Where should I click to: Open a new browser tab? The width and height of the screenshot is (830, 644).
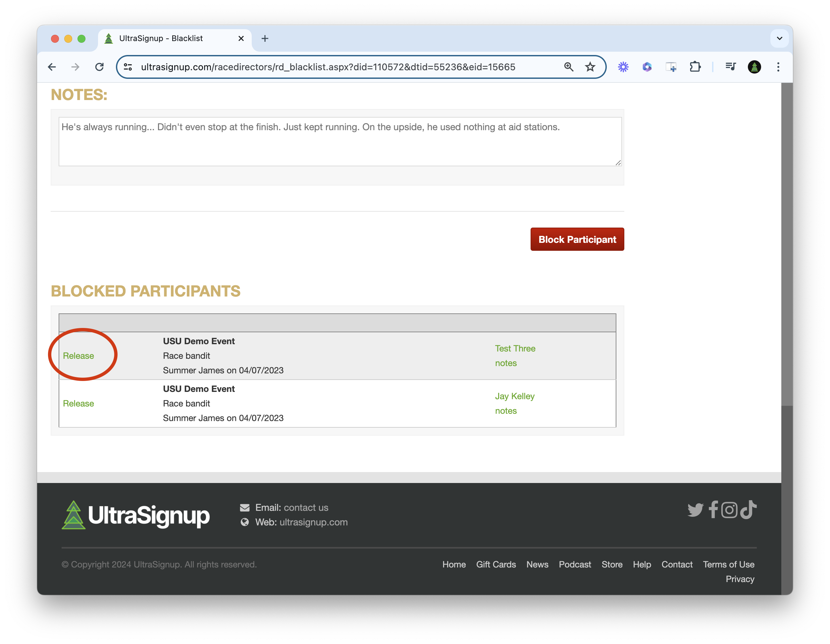265,38
